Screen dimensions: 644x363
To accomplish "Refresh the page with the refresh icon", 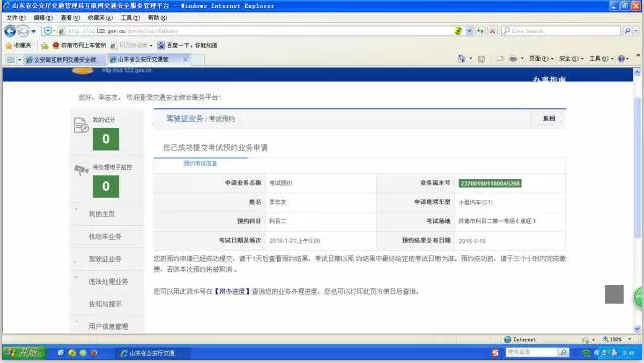I will click(480, 31).
